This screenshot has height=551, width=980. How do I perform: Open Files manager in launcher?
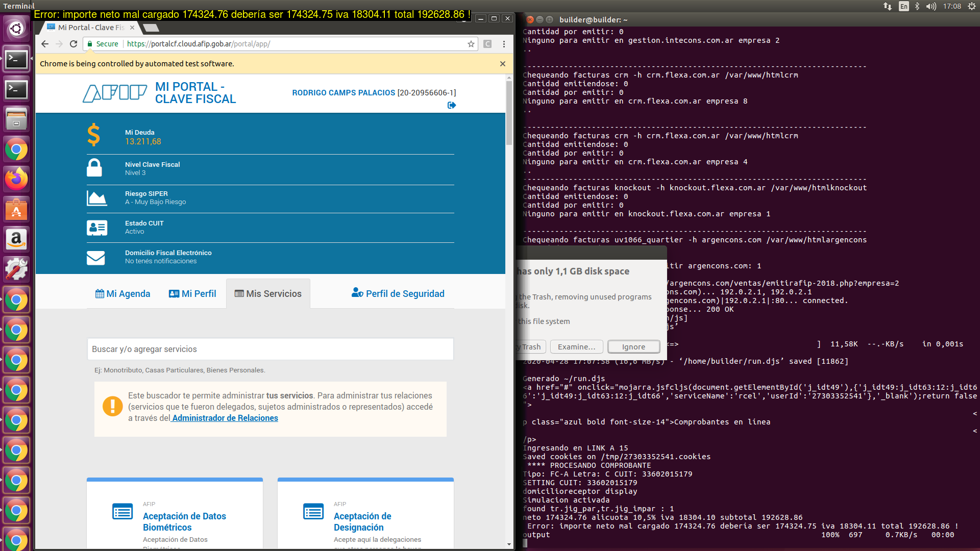[x=16, y=119]
